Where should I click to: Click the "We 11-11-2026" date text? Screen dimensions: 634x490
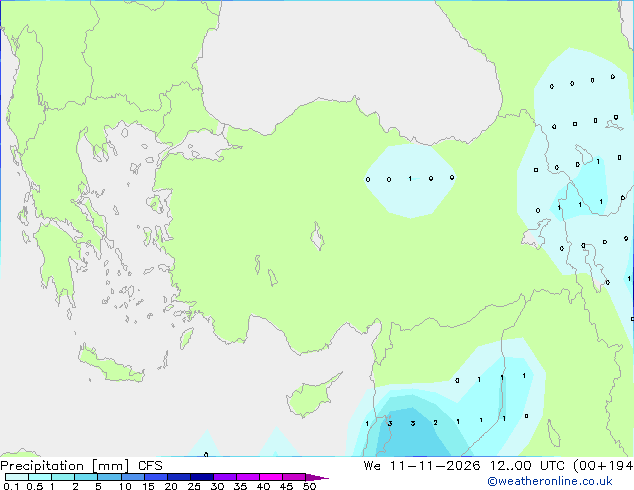click(422, 466)
